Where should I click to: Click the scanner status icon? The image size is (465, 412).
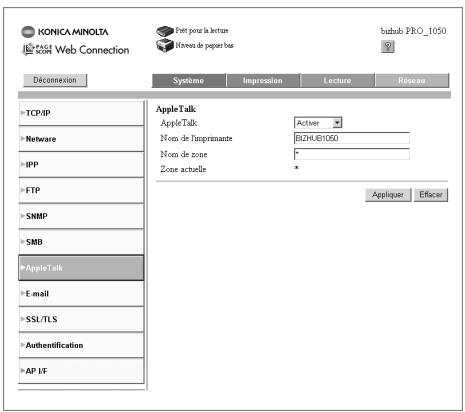pyautogui.click(x=165, y=31)
